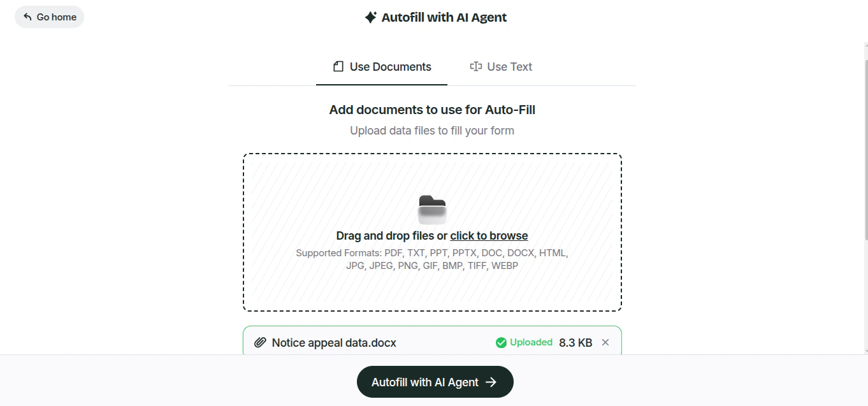Click the folder icon in the upload area

click(x=432, y=208)
